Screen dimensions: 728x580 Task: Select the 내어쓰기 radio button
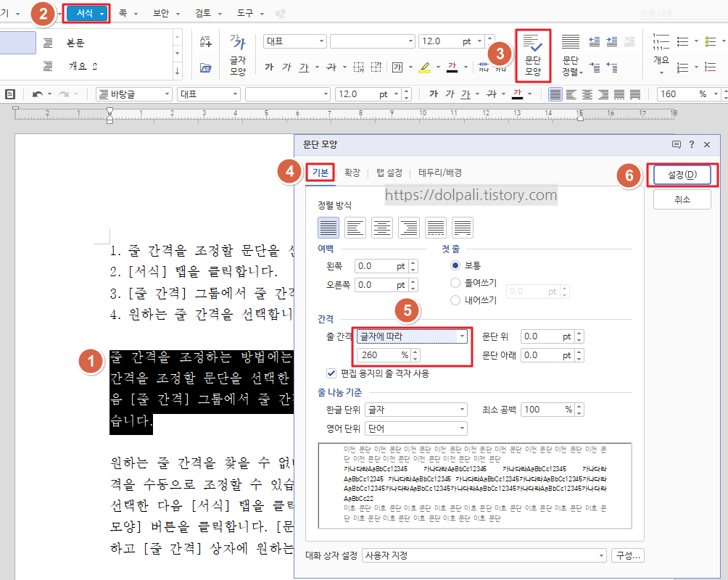pyautogui.click(x=455, y=300)
